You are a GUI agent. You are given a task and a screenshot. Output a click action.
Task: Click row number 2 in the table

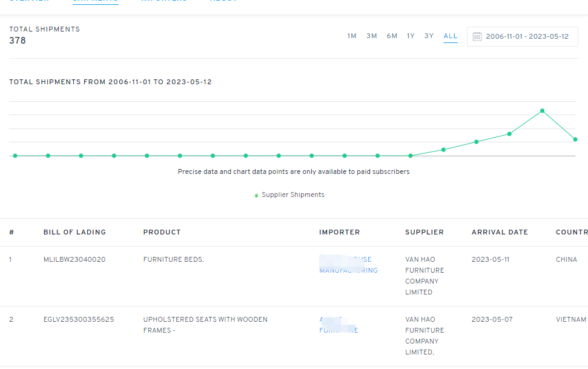pos(12,319)
